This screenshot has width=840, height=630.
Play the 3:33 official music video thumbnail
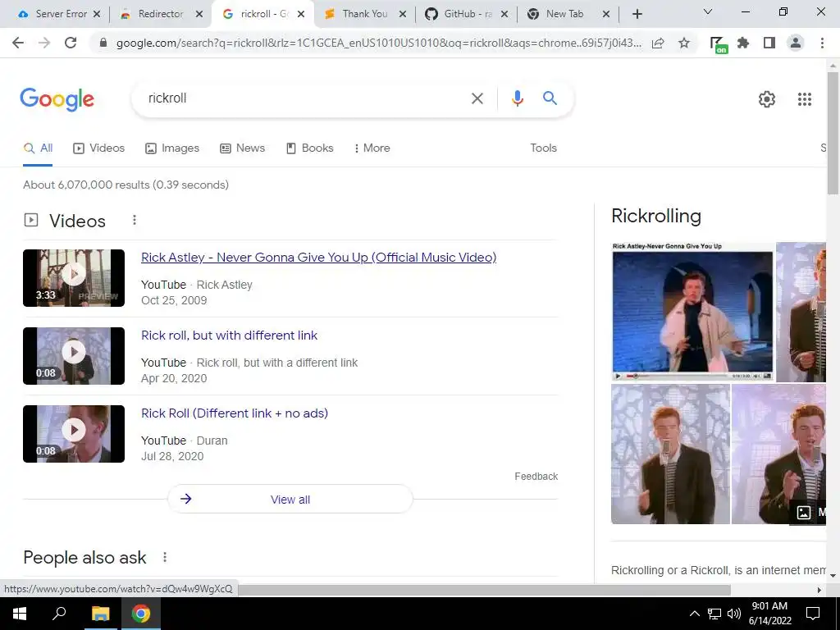coord(73,278)
